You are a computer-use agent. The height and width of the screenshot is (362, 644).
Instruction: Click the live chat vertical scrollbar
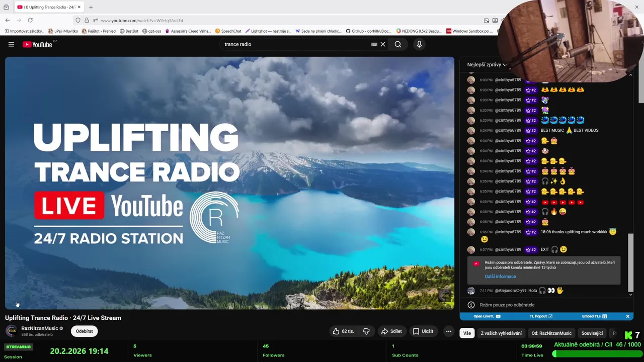[x=631, y=261]
